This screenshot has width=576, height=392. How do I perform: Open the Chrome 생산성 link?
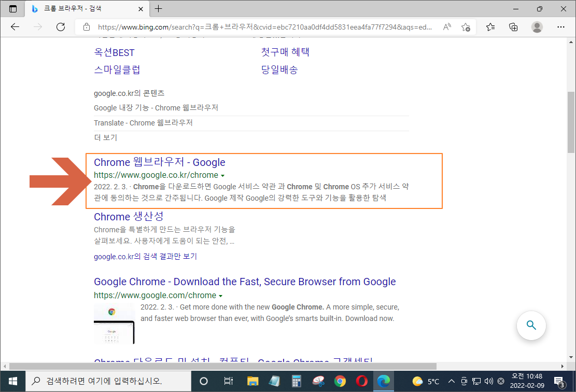point(129,216)
